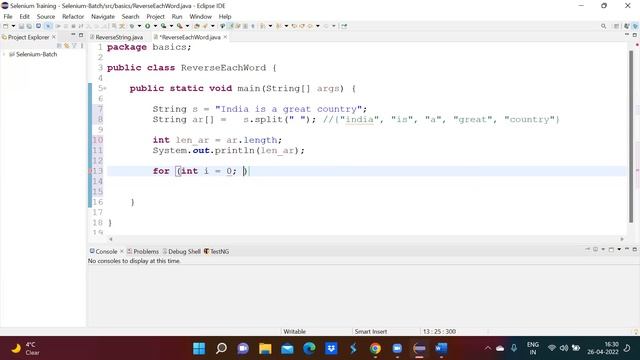The width and height of the screenshot is (640, 360).
Task: Open the Project Explorer view menu
Action: (82, 46)
